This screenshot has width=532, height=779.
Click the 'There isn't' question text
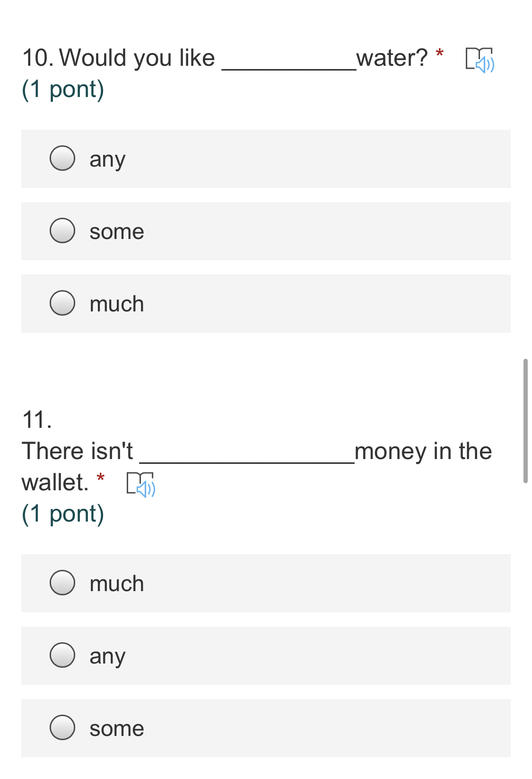78,451
